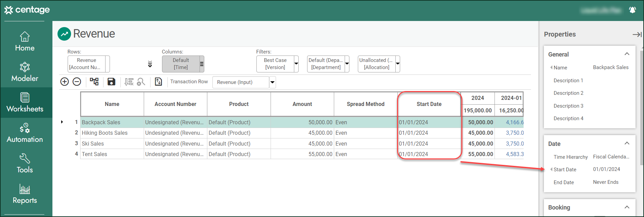Click the 2024-01 column header
This screenshot has height=217, width=644.
[509, 98]
